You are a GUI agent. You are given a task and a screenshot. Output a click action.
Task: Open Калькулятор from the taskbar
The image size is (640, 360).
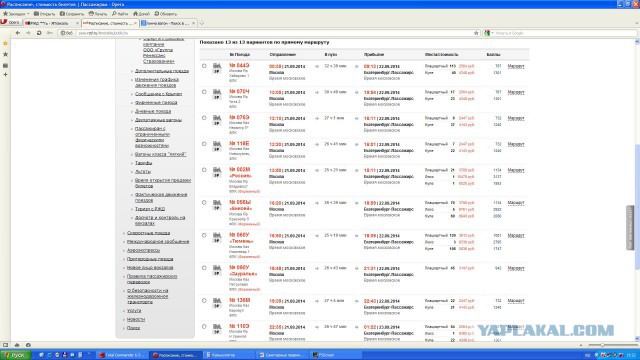click(x=228, y=355)
